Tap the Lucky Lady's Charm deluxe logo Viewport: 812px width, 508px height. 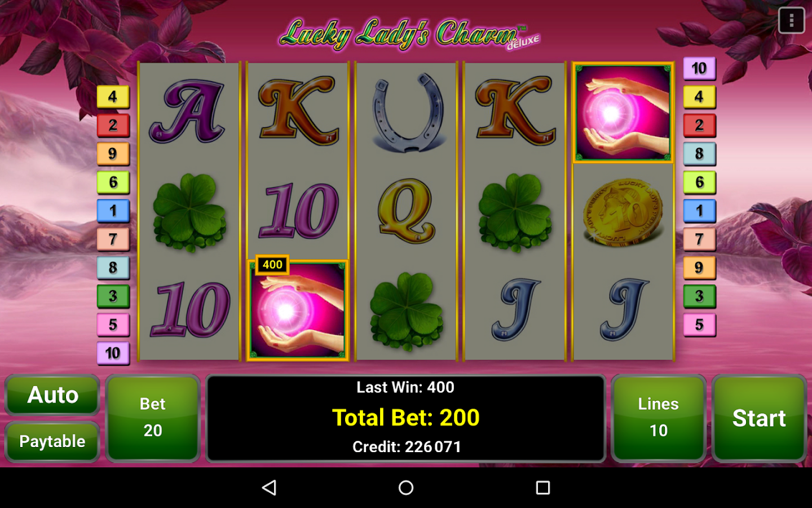coord(410,34)
